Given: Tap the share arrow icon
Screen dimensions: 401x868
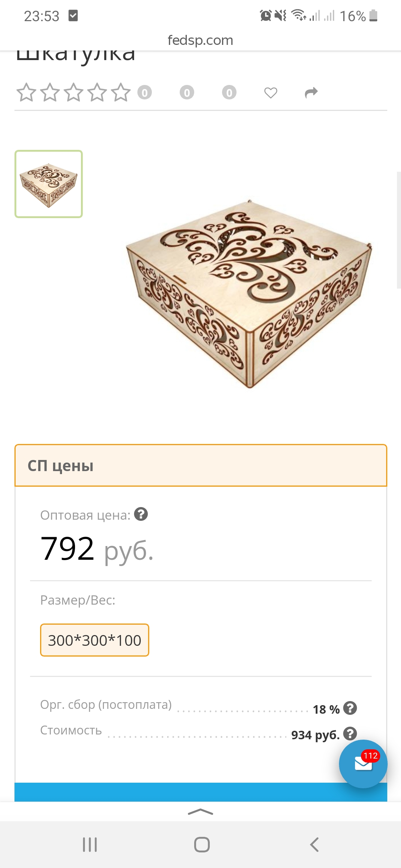Looking at the screenshot, I should [311, 93].
